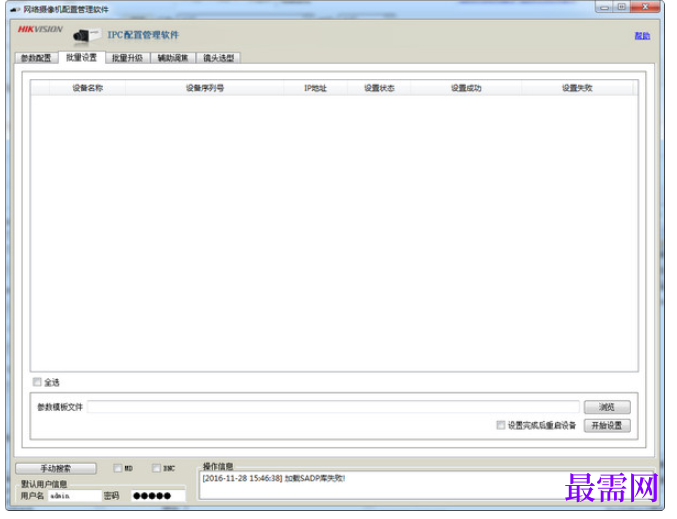Go to the 辅助调焦 tab
677x519 pixels.
point(173,58)
